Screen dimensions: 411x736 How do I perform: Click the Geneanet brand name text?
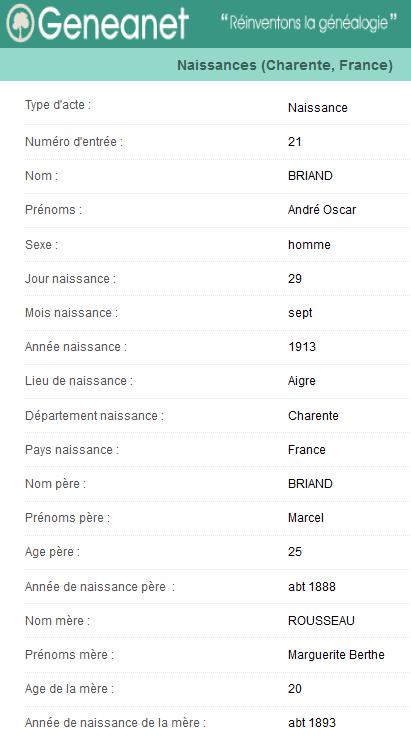114,23
